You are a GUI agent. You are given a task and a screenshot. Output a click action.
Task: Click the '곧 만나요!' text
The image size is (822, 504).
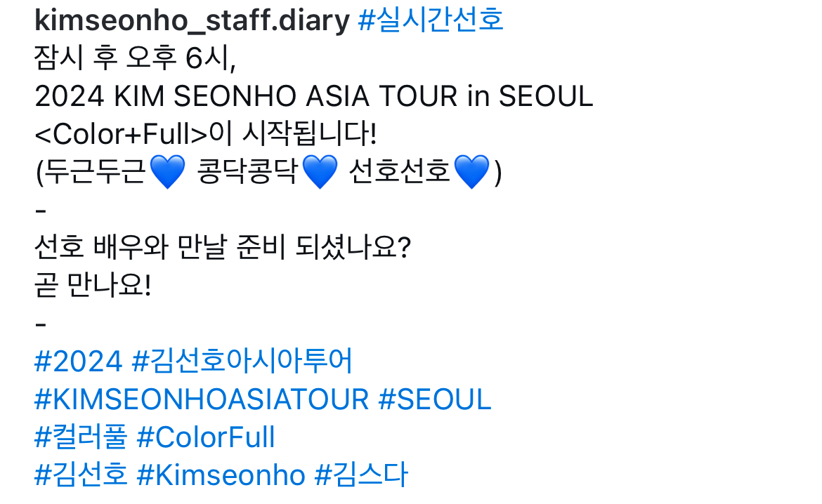pos(92,286)
